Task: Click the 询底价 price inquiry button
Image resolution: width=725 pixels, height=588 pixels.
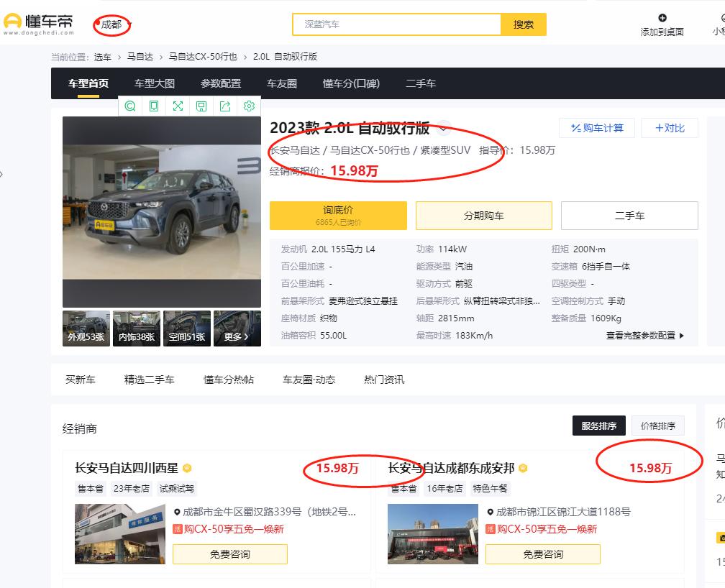Action: coord(337,215)
